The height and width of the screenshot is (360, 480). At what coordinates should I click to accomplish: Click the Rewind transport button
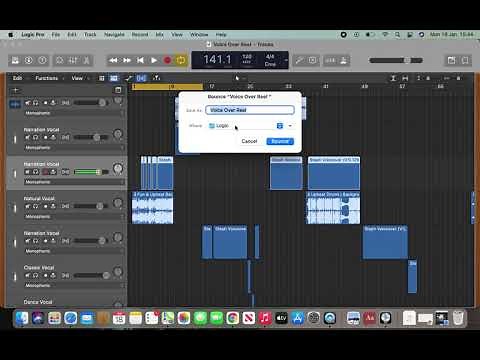point(113,60)
